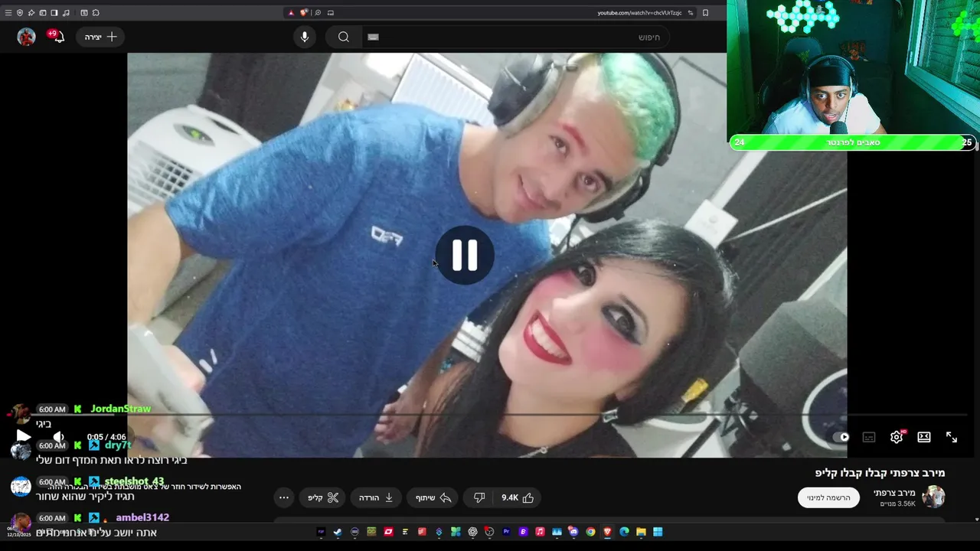Open Premiere Pro from the taskbar
The image size is (980, 551).
click(x=506, y=532)
